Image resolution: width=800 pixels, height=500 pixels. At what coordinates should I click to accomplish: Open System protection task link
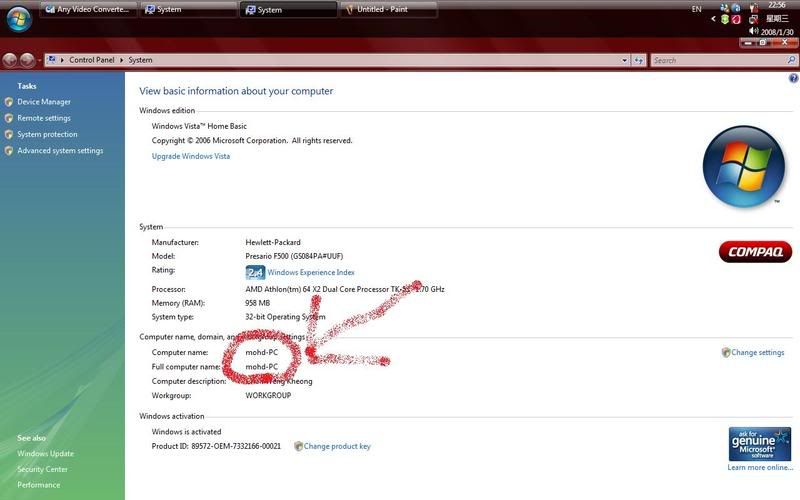click(x=47, y=135)
